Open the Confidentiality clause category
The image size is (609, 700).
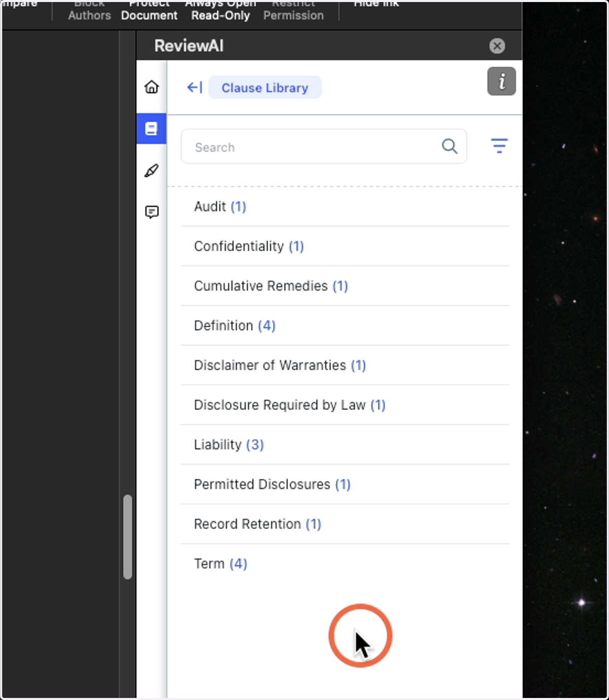[345, 247]
